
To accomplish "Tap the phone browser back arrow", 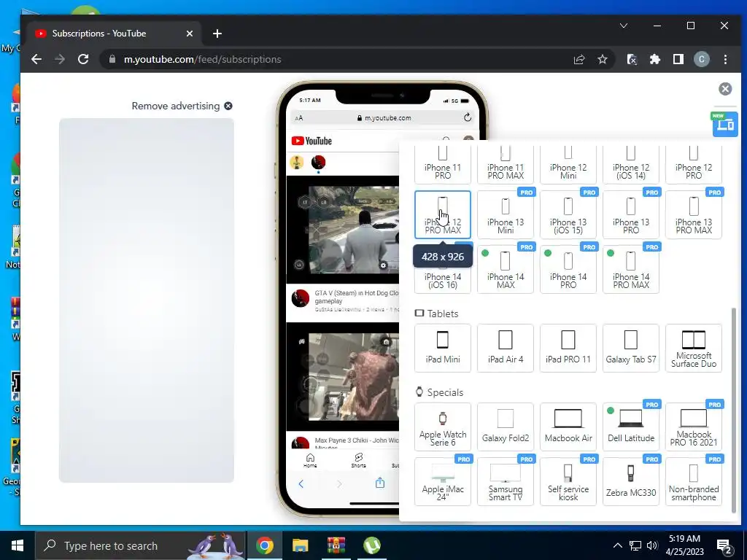I will click(301, 484).
